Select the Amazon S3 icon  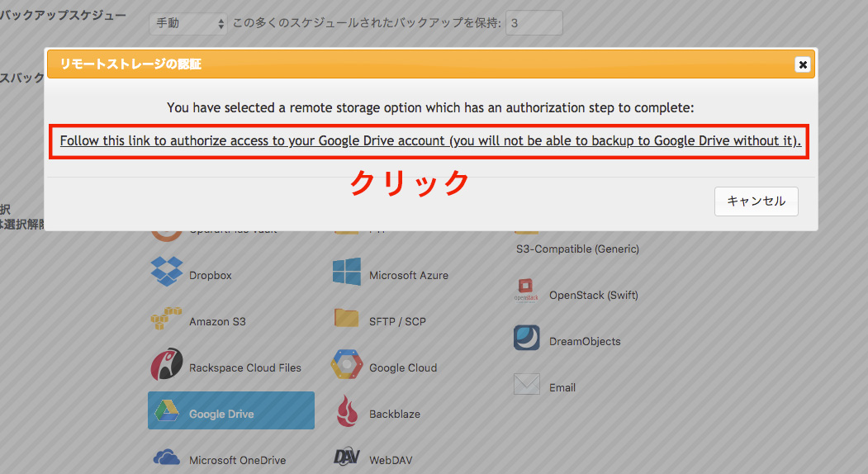coord(167,319)
